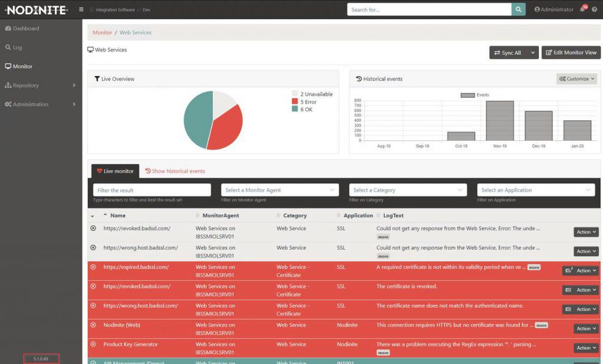Open Log in the sidebar
The height and width of the screenshot is (364, 603).
[14, 47]
